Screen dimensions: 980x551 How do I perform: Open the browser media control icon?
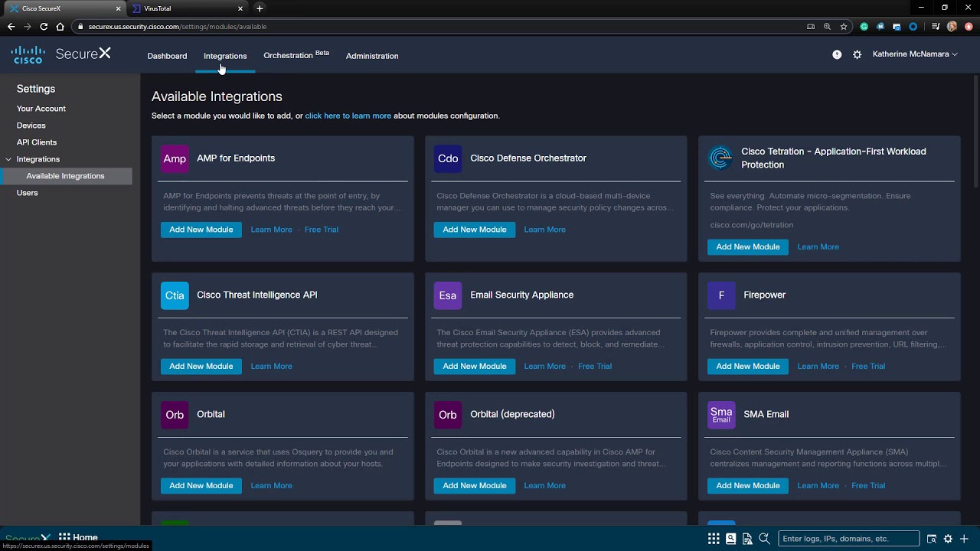click(936, 26)
